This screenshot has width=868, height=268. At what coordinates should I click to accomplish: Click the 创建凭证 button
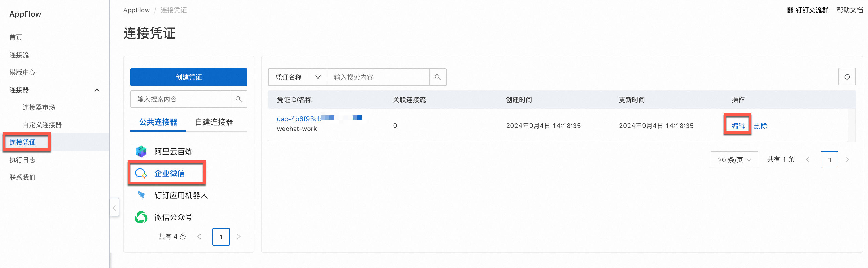pyautogui.click(x=188, y=77)
